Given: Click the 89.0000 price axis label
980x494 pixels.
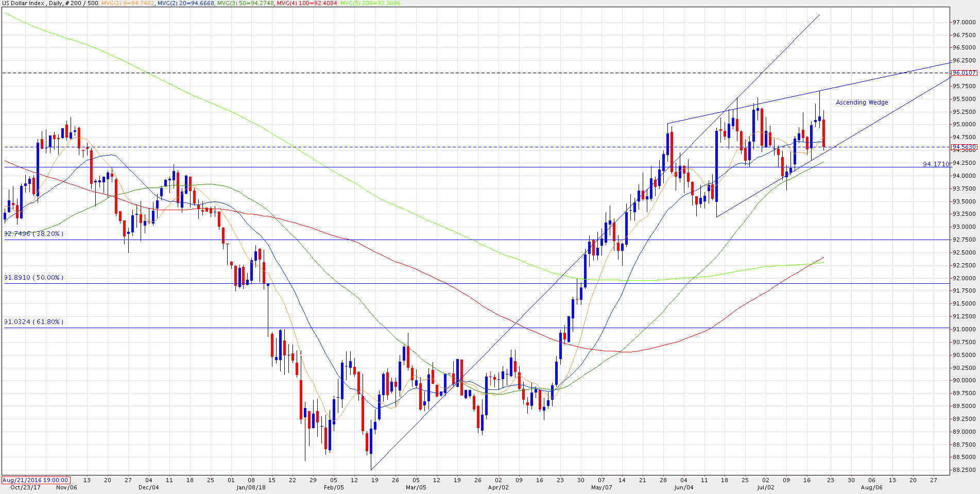Looking at the screenshot, I should (964, 432).
